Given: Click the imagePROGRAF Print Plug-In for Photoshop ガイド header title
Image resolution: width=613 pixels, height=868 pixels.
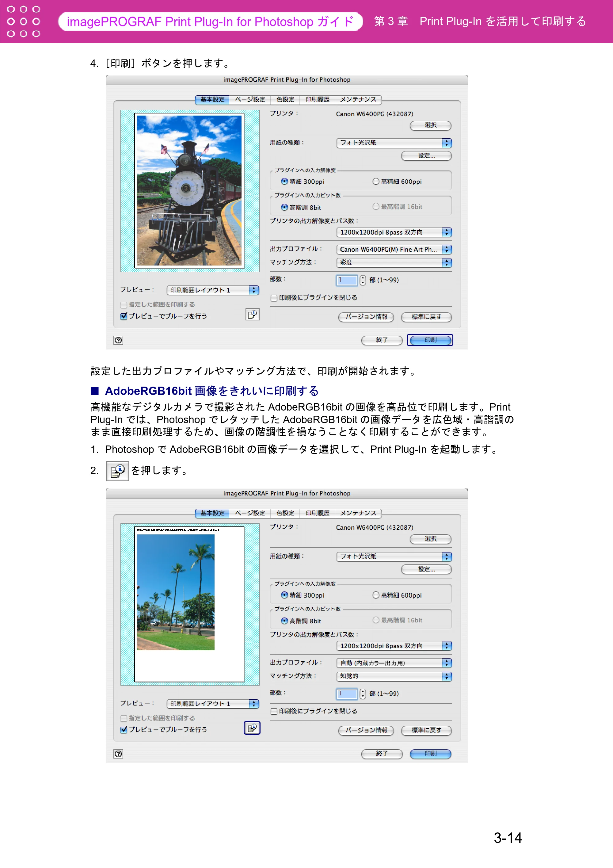Looking at the screenshot, I should [211, 21].
